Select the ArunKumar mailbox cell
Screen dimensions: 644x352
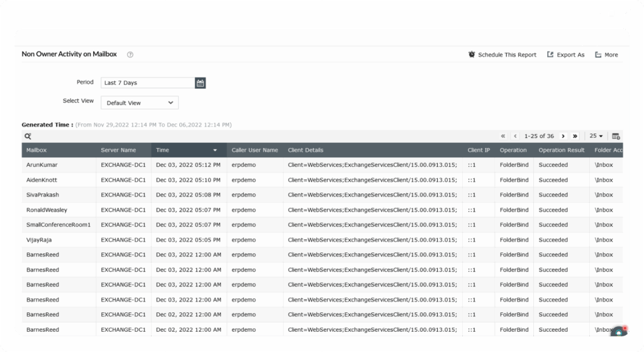tap(42, 165)
